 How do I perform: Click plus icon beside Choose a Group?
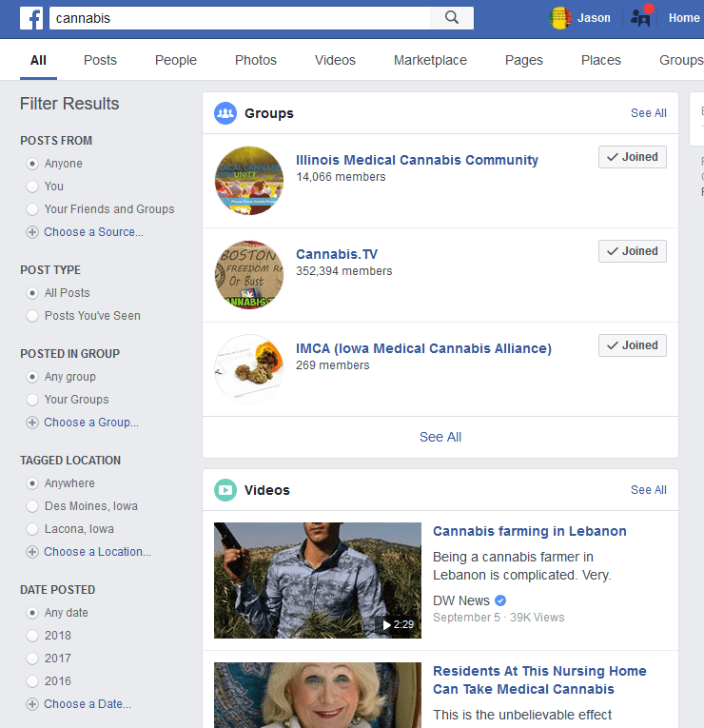pyautogui.click(x=32, y=423)
